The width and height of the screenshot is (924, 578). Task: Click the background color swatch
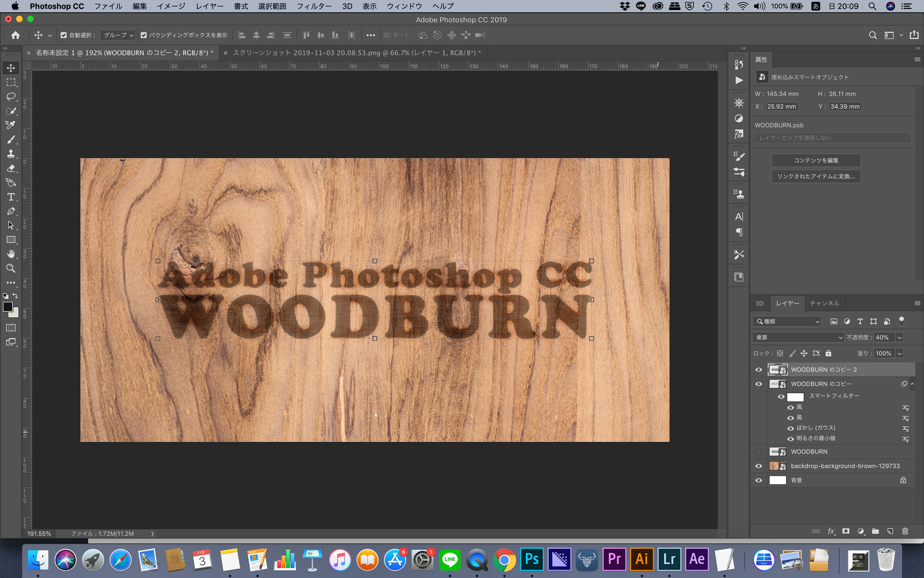coord(15,314)
